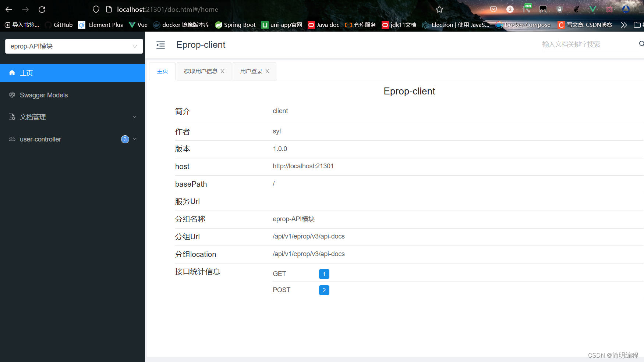Click the cloud icon beside user-controller
This screenshot has height=362, width=644.
pyautogui.click(x=12, y=139)
